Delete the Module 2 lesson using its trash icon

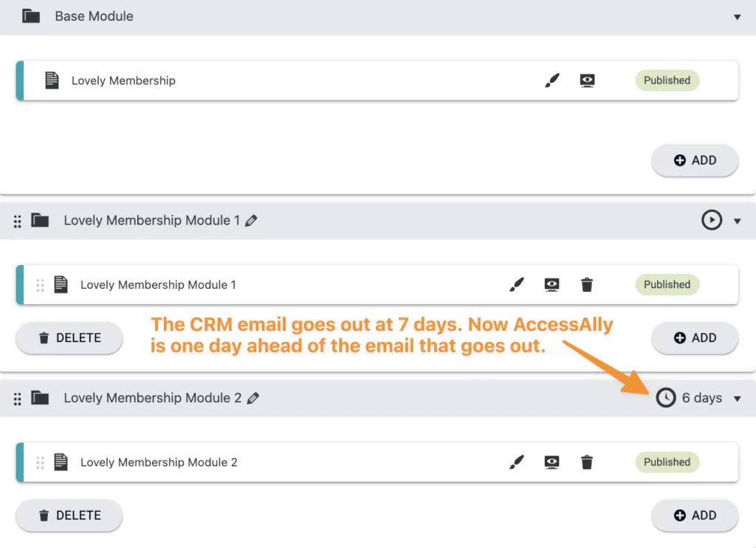[x=586, y=462]
